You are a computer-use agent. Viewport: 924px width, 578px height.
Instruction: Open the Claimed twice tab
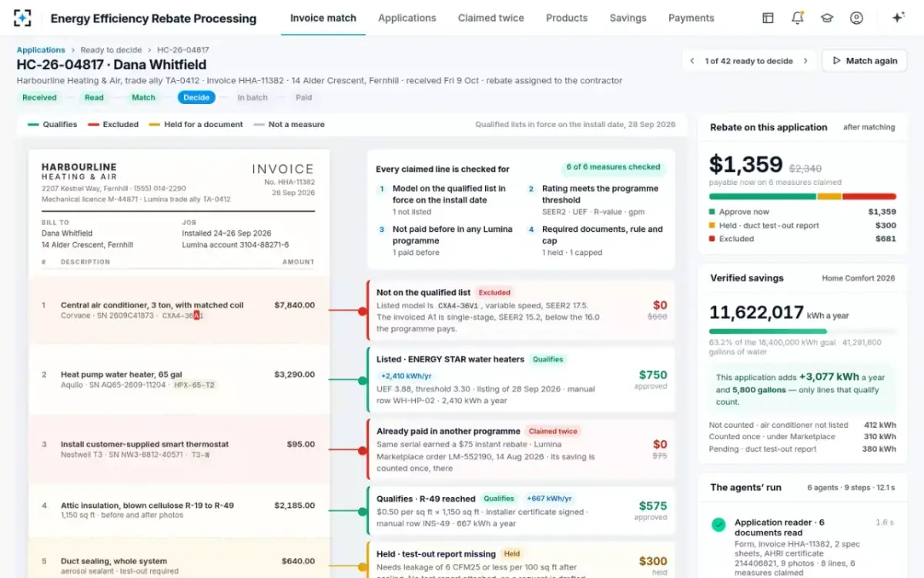(491, 18)
